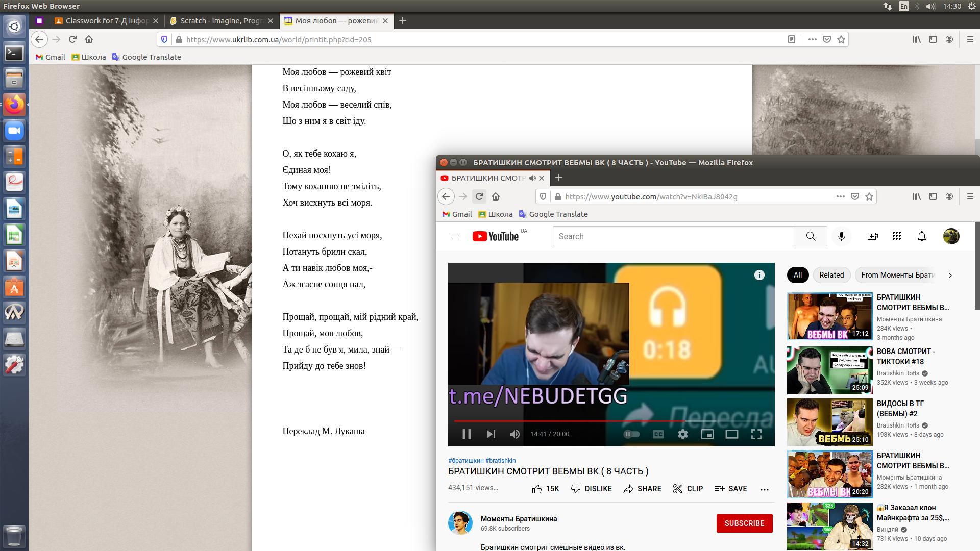Click the SHARE button
The width and height of the screenshot is (980, 551).
click(x=642, y=489)
